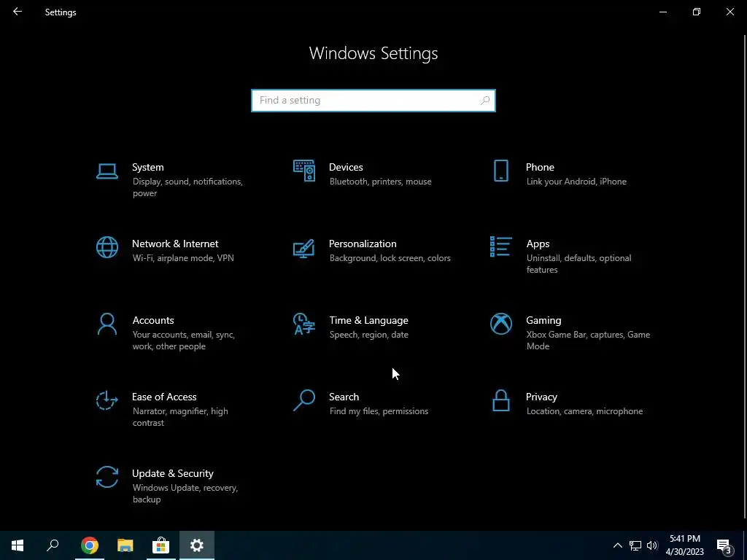Click the Gaming category title
This screenshot has width=747, height=560.
(543, 321)
